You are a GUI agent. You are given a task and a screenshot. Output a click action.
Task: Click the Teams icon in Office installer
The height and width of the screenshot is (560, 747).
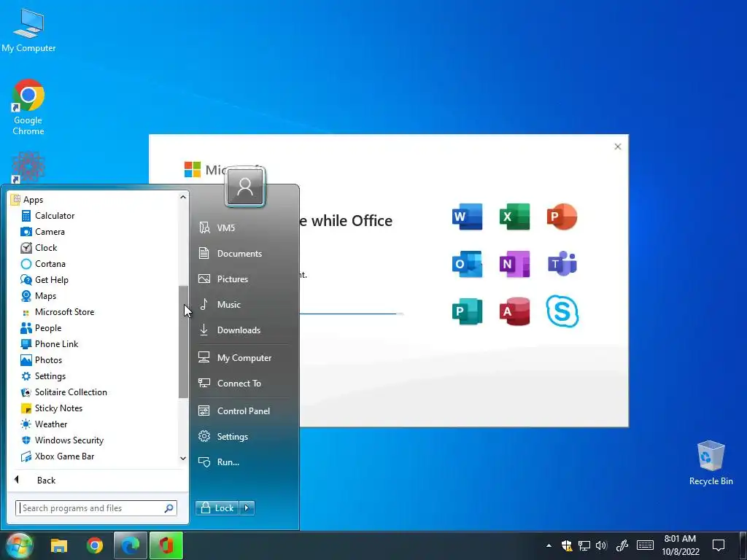562,264
